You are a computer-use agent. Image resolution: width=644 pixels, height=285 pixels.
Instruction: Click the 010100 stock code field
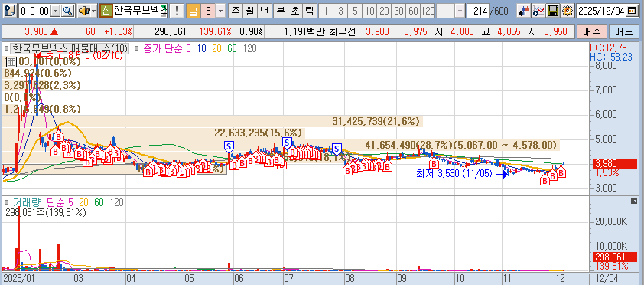point(35,11)
